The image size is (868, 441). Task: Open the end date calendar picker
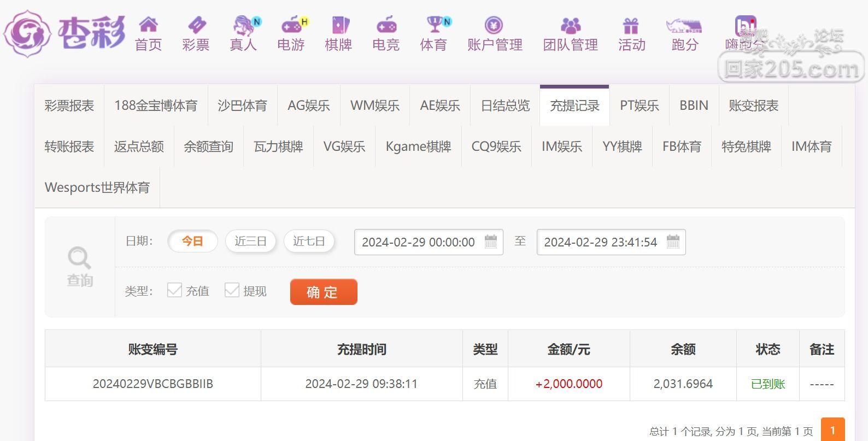click(673, 242)
